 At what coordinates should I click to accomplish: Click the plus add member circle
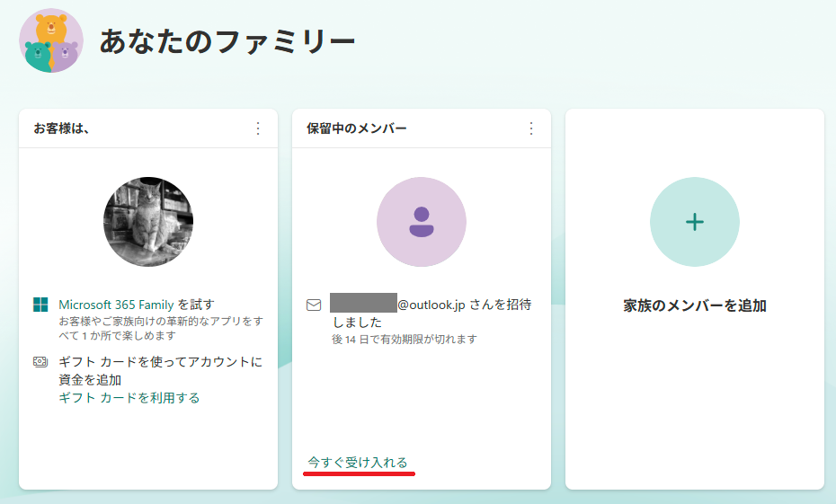[695, 222]
